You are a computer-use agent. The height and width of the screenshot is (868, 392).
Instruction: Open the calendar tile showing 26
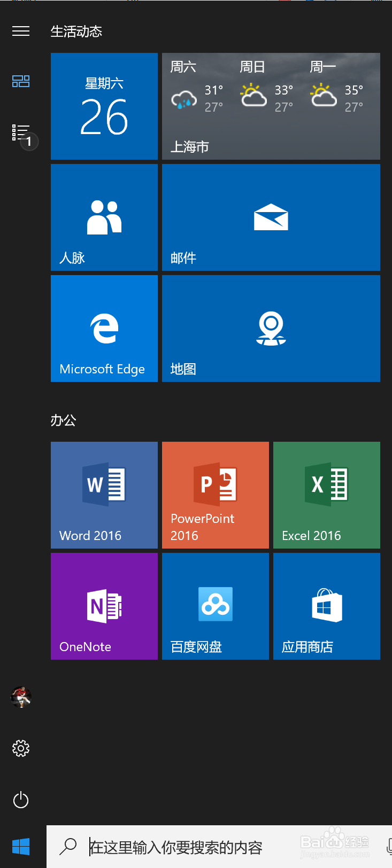(104, 106)
